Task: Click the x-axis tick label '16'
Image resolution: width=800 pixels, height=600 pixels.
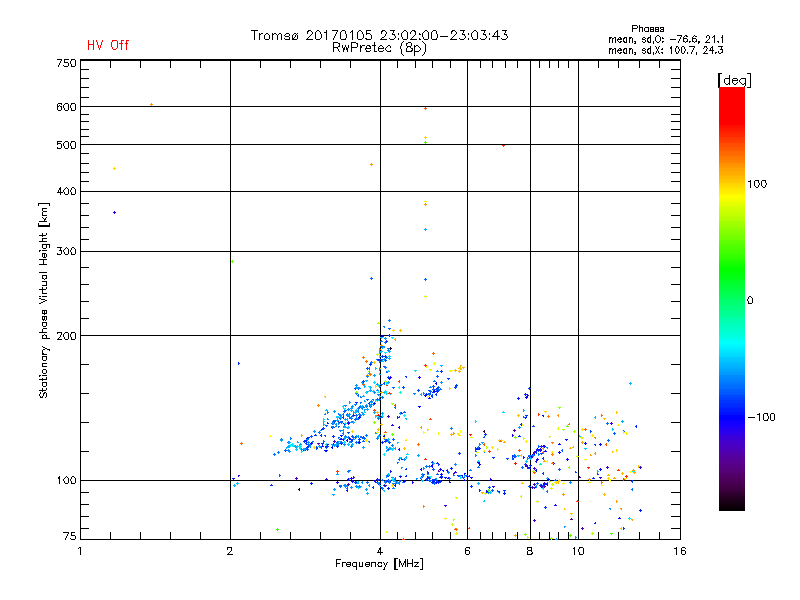Action: pyautogui.click(x=680, y=551)
